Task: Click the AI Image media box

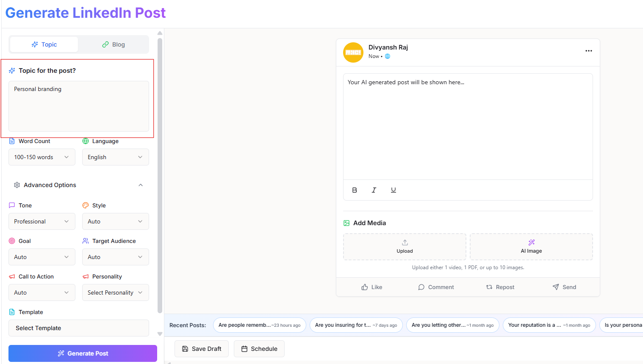Action: [x=531, y=247]
